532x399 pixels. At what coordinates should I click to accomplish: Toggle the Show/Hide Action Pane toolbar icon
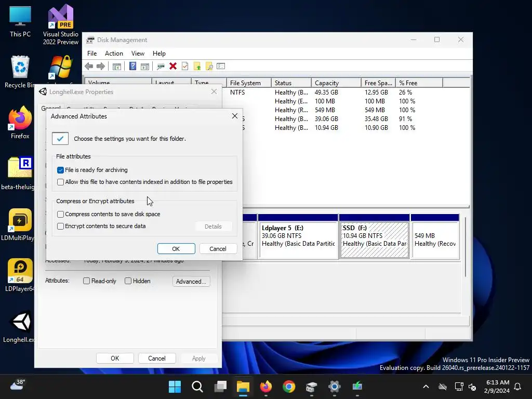click(145, 66)
